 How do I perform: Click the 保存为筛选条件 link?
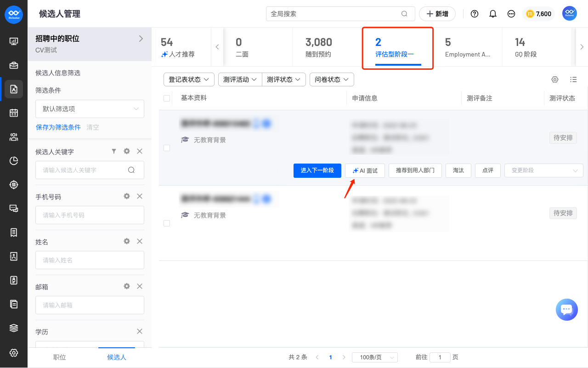58,127
